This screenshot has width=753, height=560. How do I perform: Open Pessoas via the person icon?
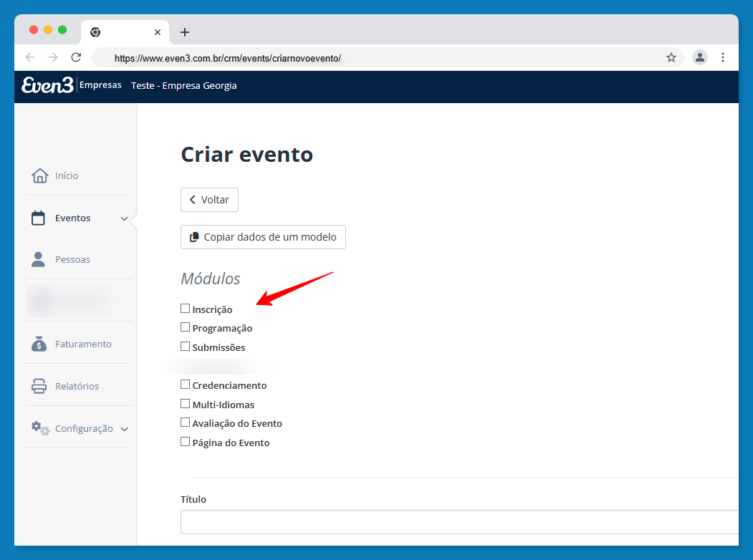[39, 259]
